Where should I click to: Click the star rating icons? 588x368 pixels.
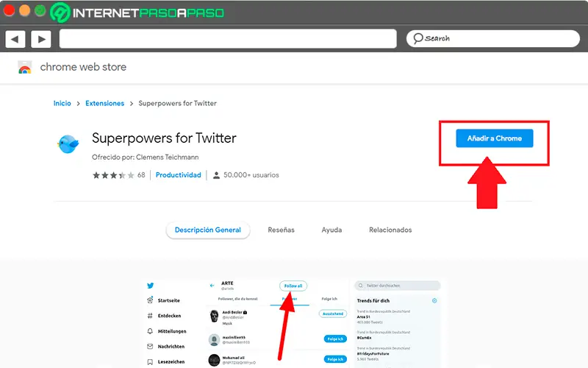(113, 175)
